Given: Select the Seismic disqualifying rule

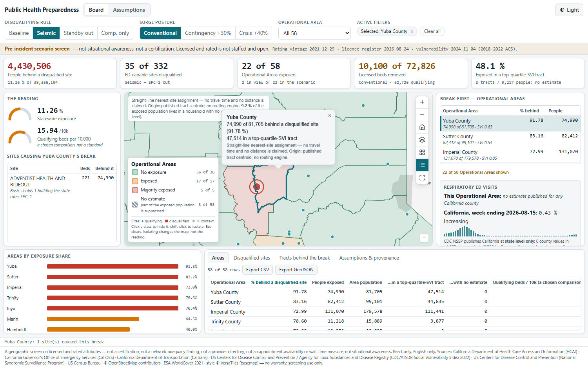Looking at the screenshot, I should tap(46, 33).
